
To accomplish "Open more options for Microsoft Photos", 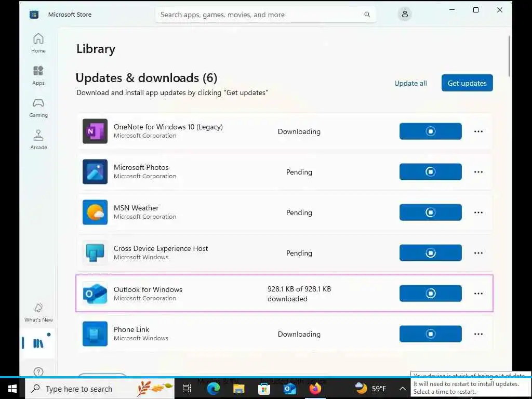I will tap(478, 171).
